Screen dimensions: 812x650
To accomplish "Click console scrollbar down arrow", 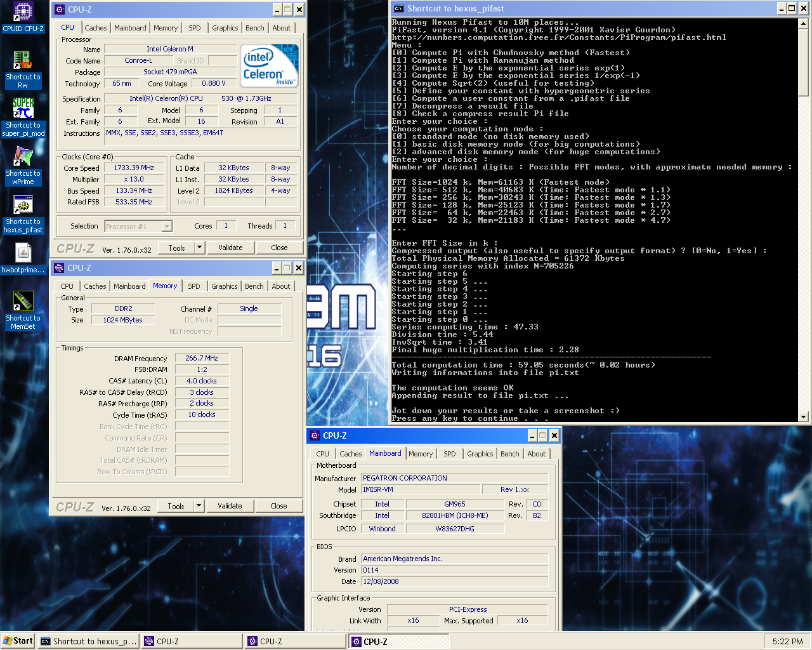I will (x=803, y=417).
